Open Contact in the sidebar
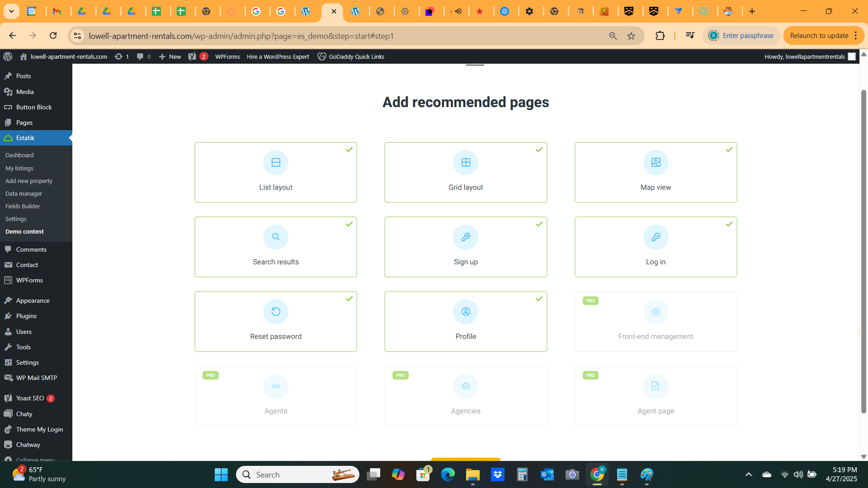 [36, 265]
